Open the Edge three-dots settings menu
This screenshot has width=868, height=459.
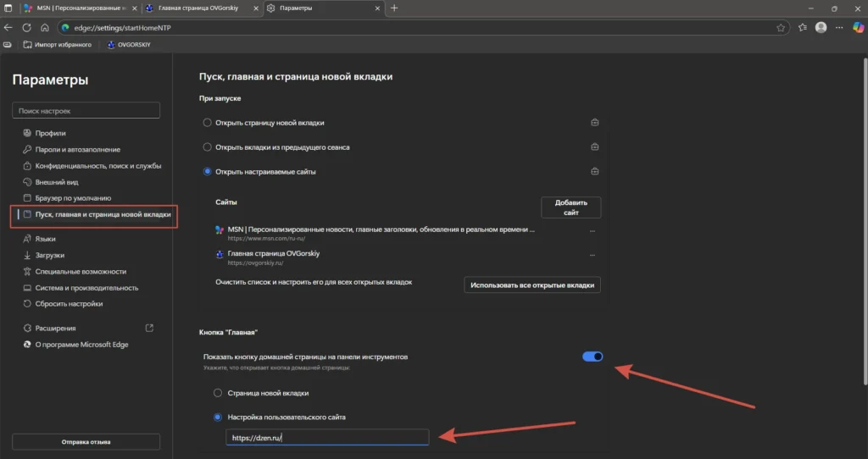839,28
